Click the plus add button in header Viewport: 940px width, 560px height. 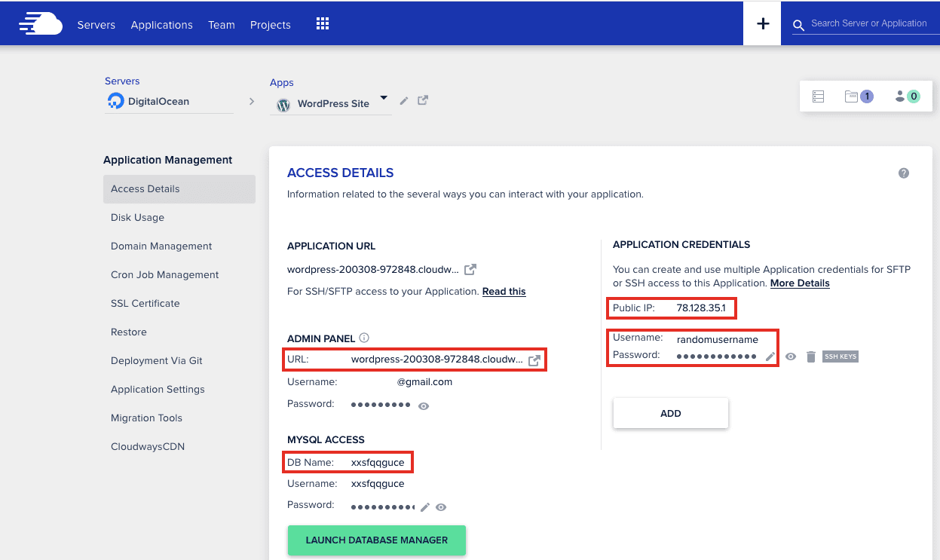(762, 24)
